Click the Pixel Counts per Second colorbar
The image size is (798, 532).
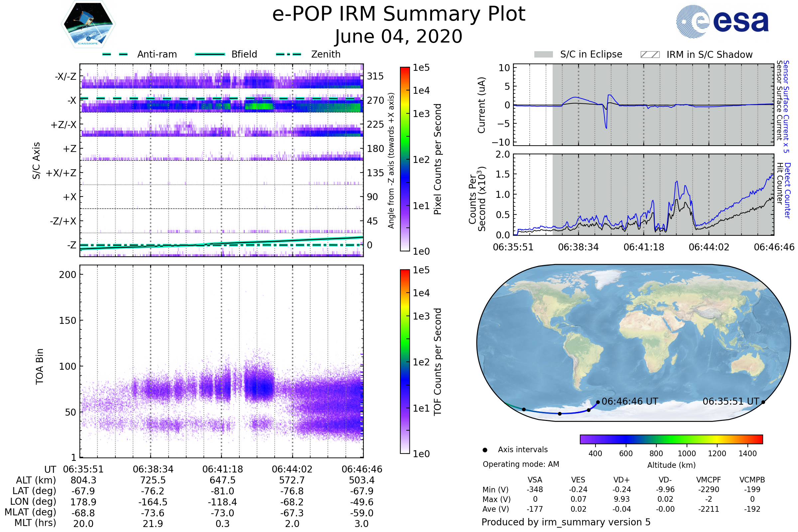405,160
